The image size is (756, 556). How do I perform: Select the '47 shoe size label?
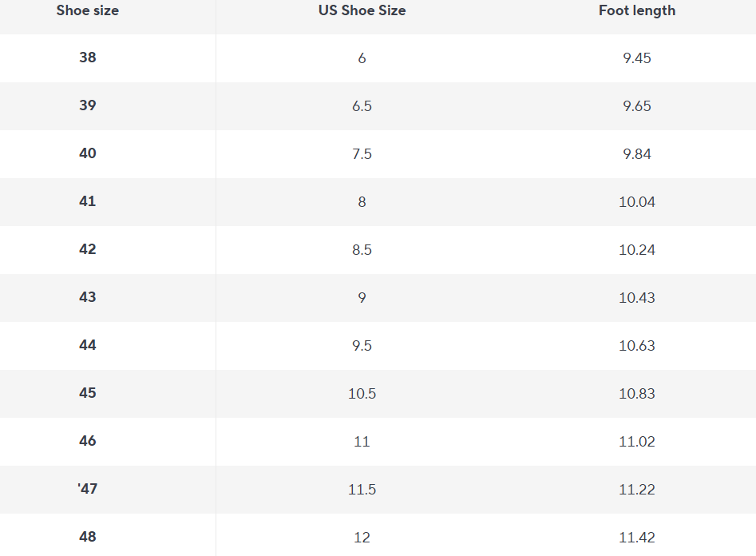[88, 489]
